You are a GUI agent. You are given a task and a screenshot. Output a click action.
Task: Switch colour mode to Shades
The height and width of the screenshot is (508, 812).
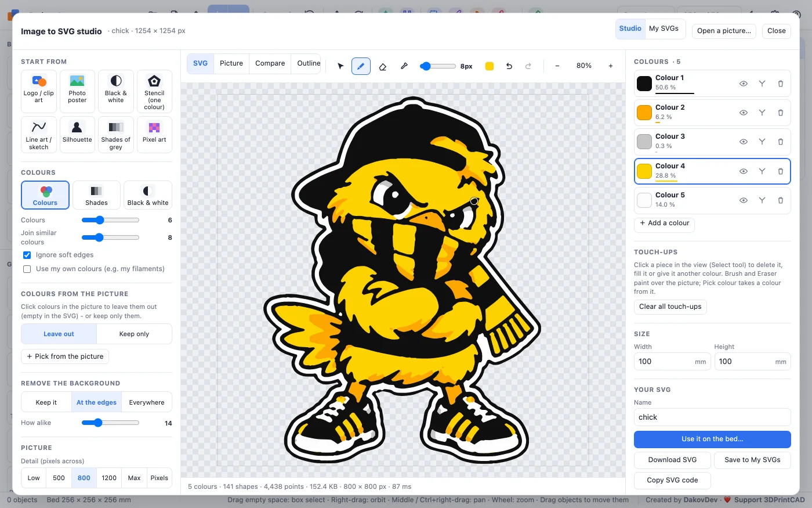coord(96,195)
